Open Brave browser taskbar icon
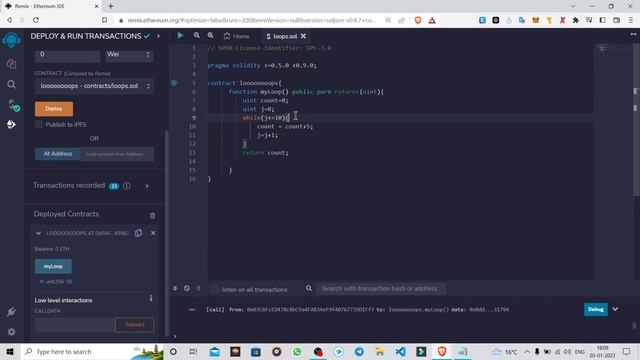The image size is (640, 360). [442, 351]
